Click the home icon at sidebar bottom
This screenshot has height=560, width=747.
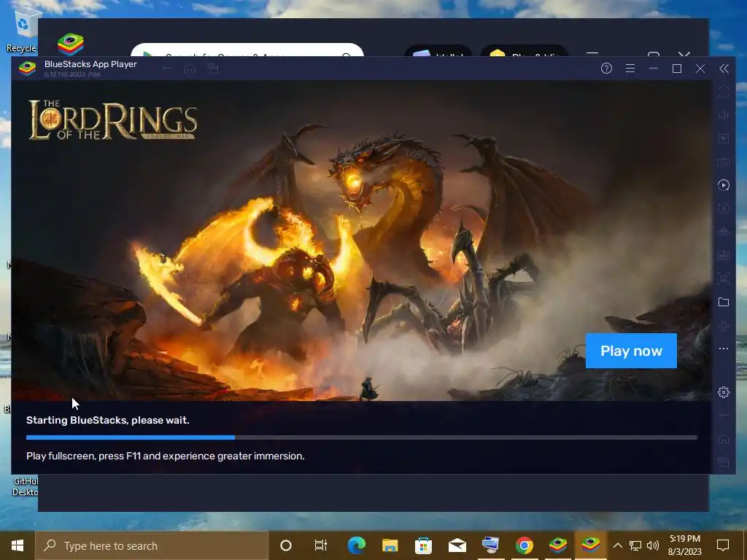[x=724, y=439]
